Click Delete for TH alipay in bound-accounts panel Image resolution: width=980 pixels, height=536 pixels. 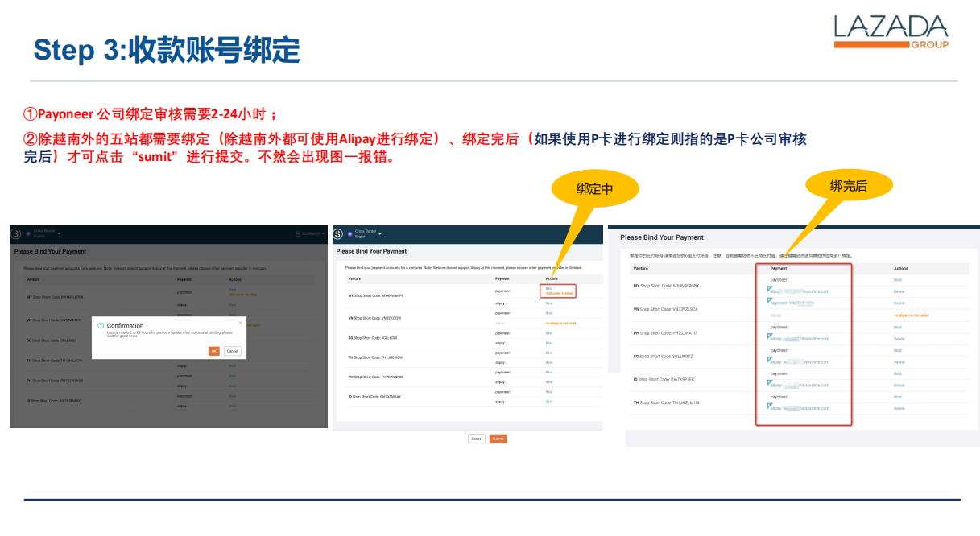pos(899,409)
